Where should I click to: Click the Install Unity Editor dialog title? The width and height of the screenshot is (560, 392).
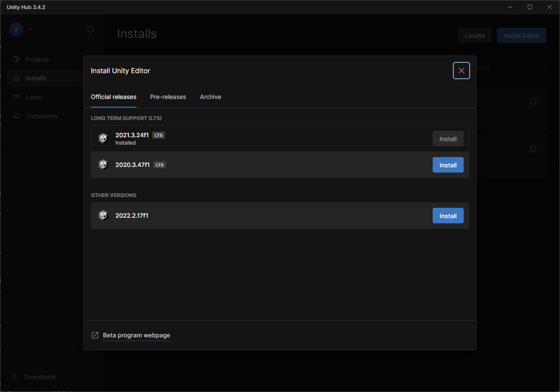point(120,71)
